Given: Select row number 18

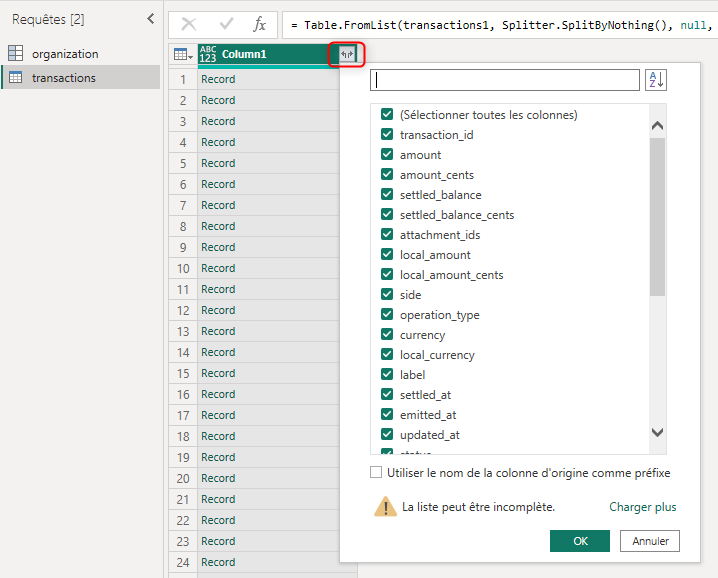Looking at the screenshot, I should click(x=183, y=436).
